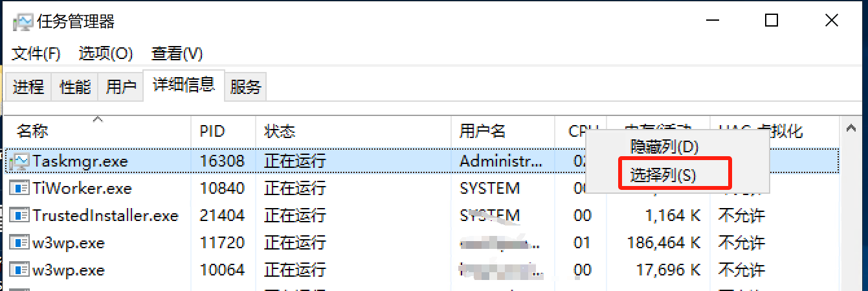868x291 pixels.
Task: Sort by the 状态 column header
Action: tap(280, 132)
